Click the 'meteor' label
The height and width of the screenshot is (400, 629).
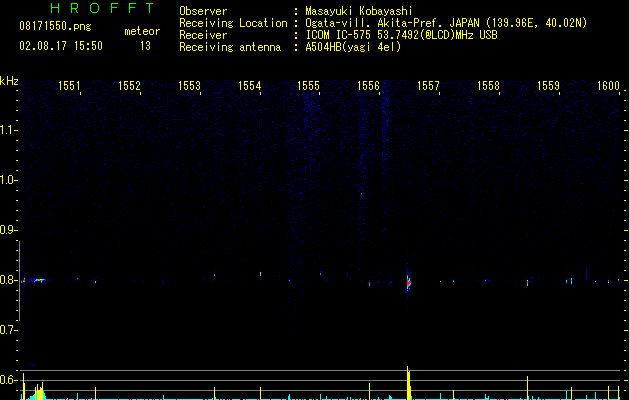coord(142,31)
